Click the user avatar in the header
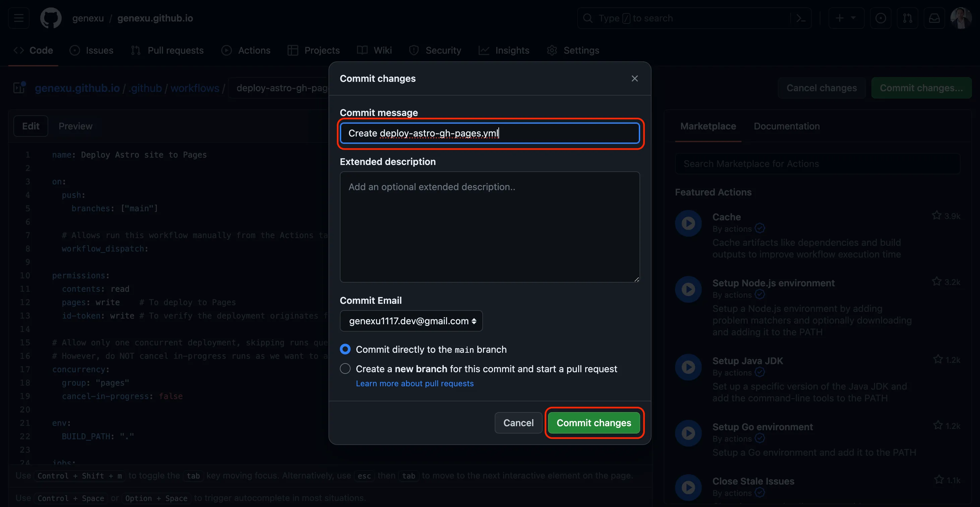Image resolution: width=980 pixels, height=507 pixels. 961,18
